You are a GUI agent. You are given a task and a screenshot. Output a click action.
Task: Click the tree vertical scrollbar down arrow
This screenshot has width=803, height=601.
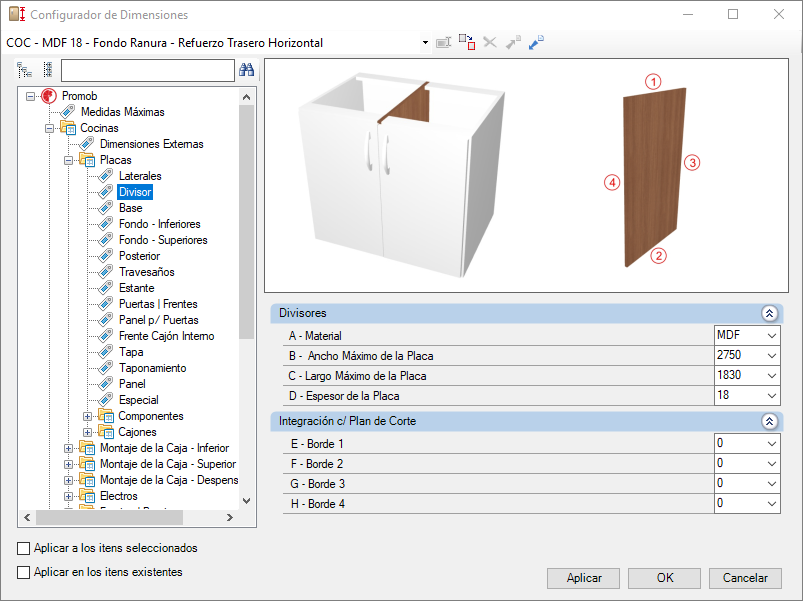click(246, 501)
